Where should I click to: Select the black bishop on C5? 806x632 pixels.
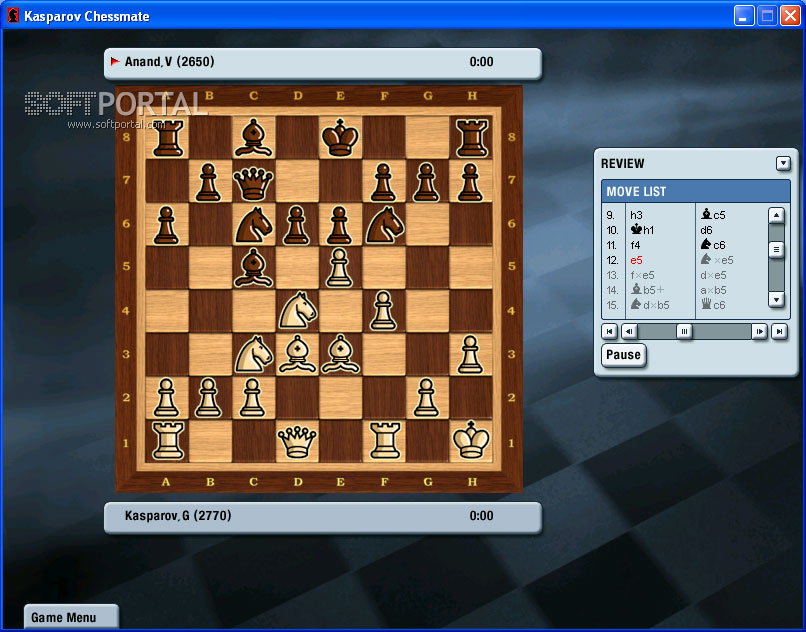coord(253,267)
